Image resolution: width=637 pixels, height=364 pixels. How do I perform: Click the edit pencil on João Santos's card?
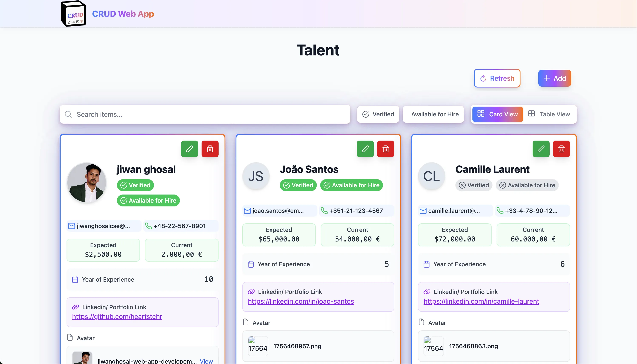pos(365,149)
